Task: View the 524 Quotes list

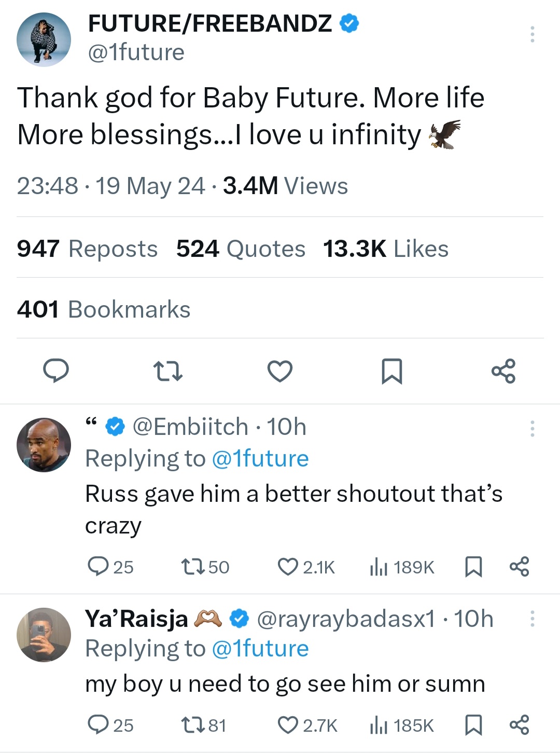Action: click(241, 249)
